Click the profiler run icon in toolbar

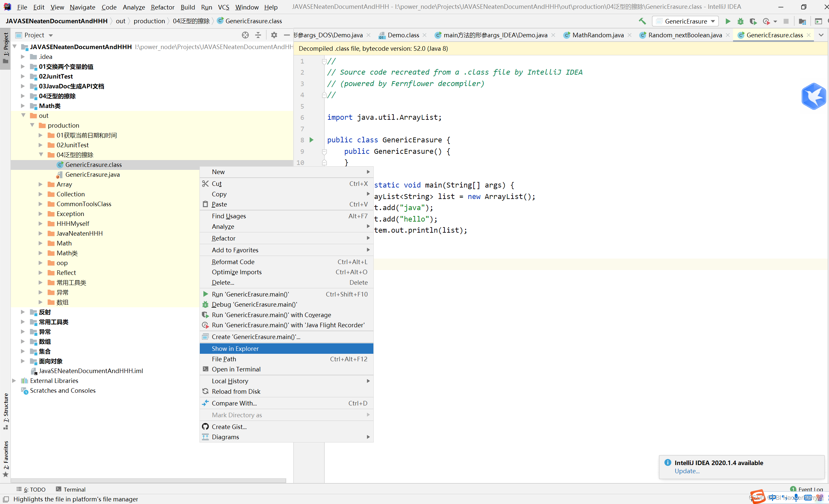click(766, 21)
